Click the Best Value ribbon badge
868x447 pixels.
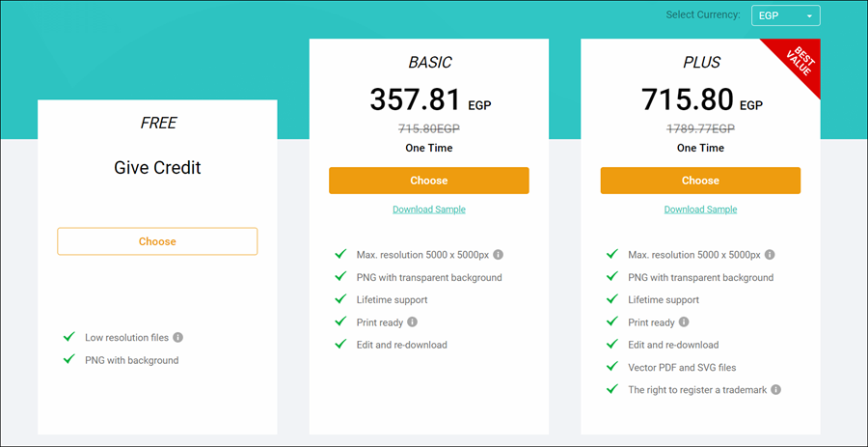point(797,62)
